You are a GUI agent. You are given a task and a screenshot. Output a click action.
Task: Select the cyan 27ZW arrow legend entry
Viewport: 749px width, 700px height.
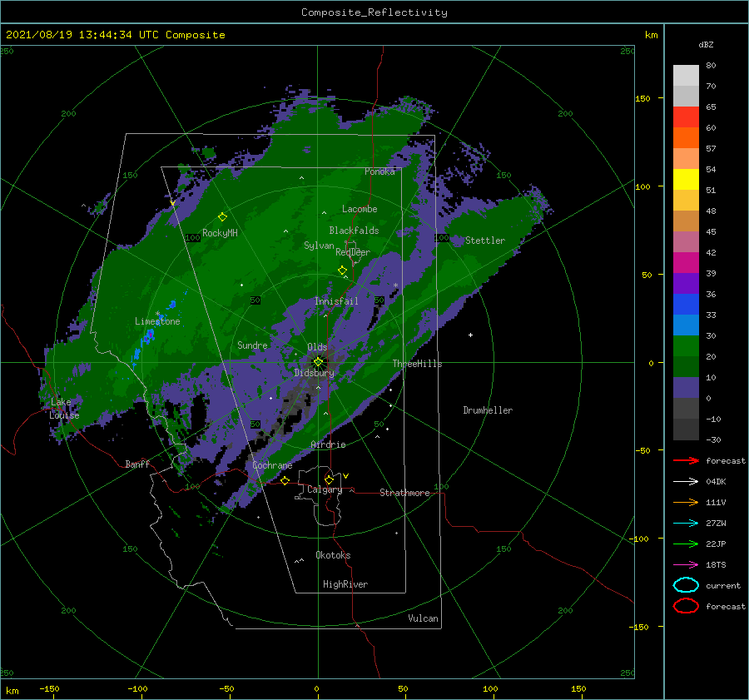click(x=686, y=524)
